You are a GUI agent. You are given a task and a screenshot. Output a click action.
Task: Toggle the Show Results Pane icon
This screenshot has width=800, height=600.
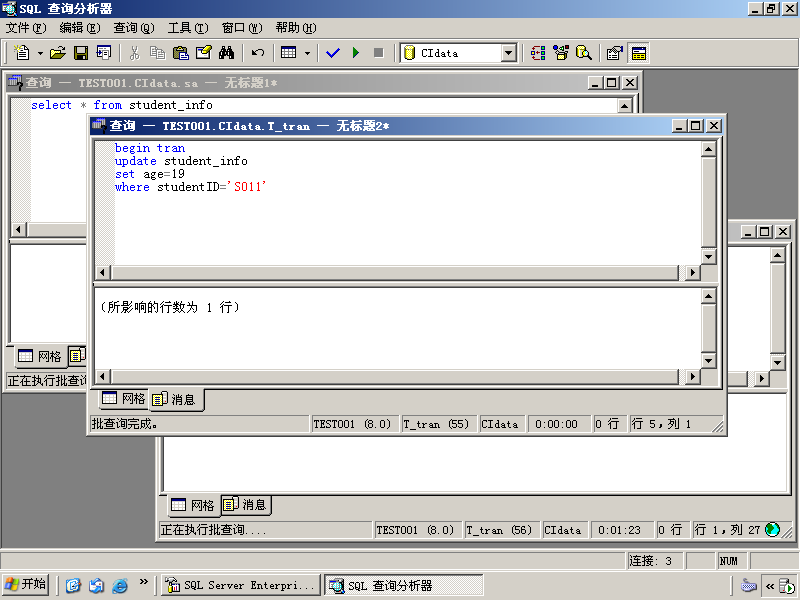click(638, 53)
